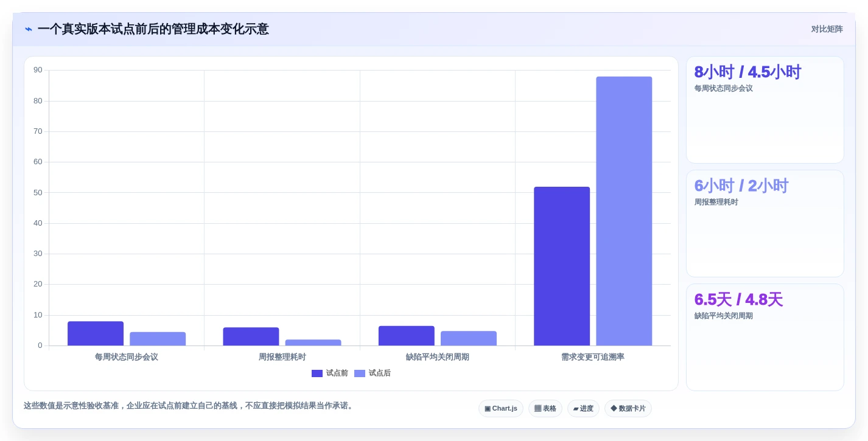The height and width of the screenshot is (441, 868).
Task: Click the 试点后 bar for 周报整理耗时
Action: 313,342
